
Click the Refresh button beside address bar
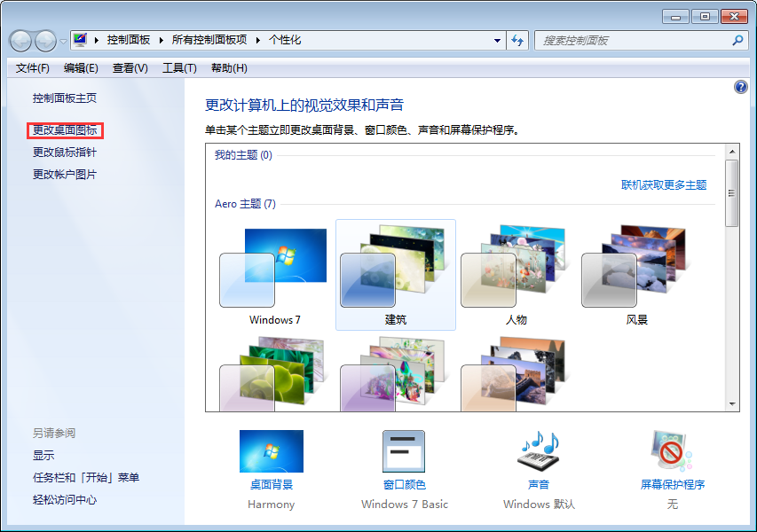[x=517, y=41]
